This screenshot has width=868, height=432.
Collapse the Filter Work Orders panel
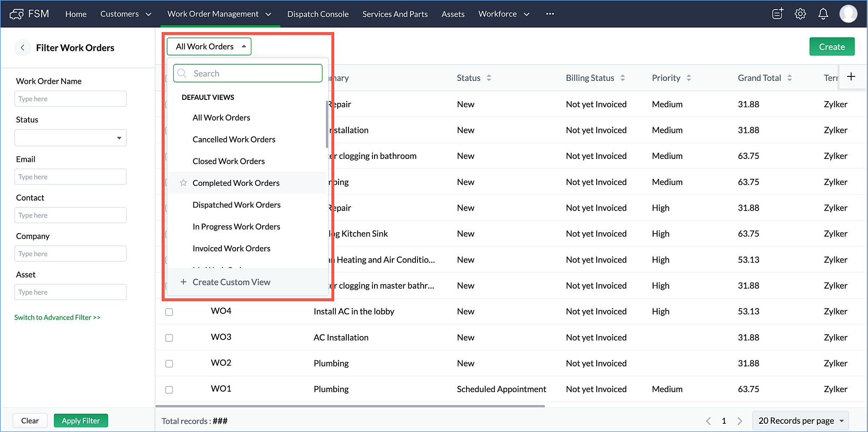tap(23, 48)
